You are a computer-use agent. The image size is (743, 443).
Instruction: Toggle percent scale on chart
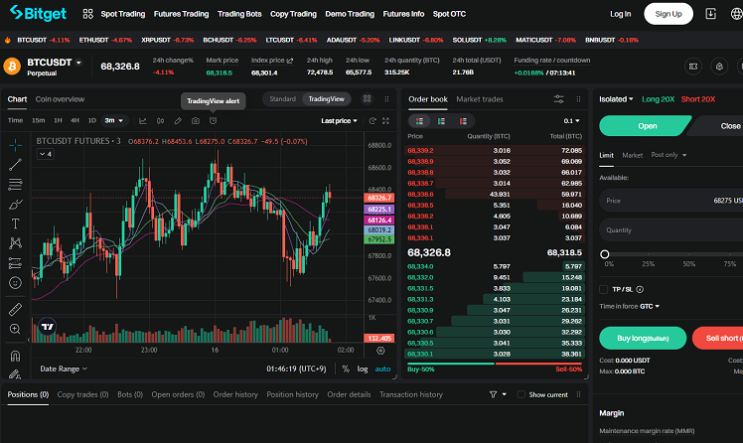(346, 369)
